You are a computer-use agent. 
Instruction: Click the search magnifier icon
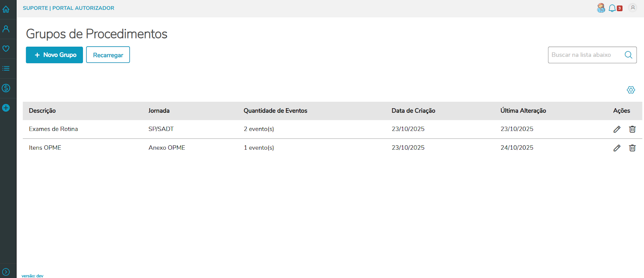pyautogui.click(x=628, y=55)
